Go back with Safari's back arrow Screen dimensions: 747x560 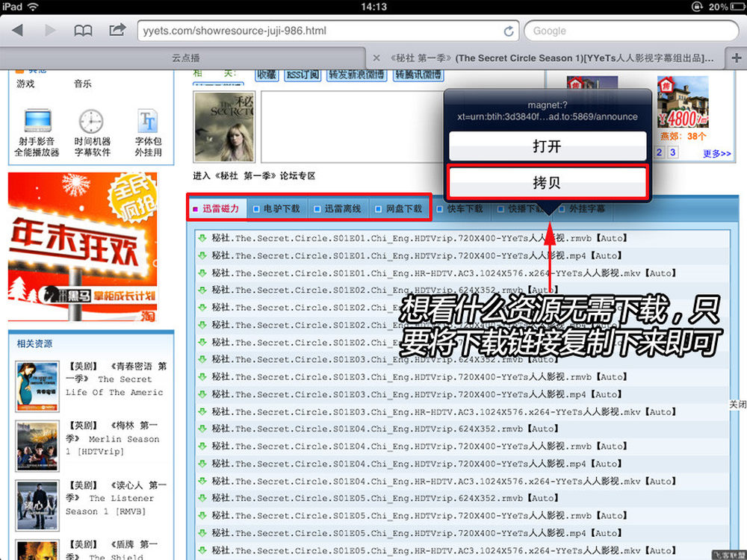pyautogui.click(x=18, y=31)
